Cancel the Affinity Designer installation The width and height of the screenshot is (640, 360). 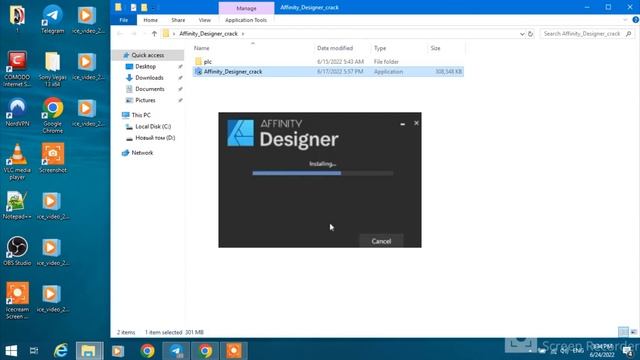[x=381, y=241]
